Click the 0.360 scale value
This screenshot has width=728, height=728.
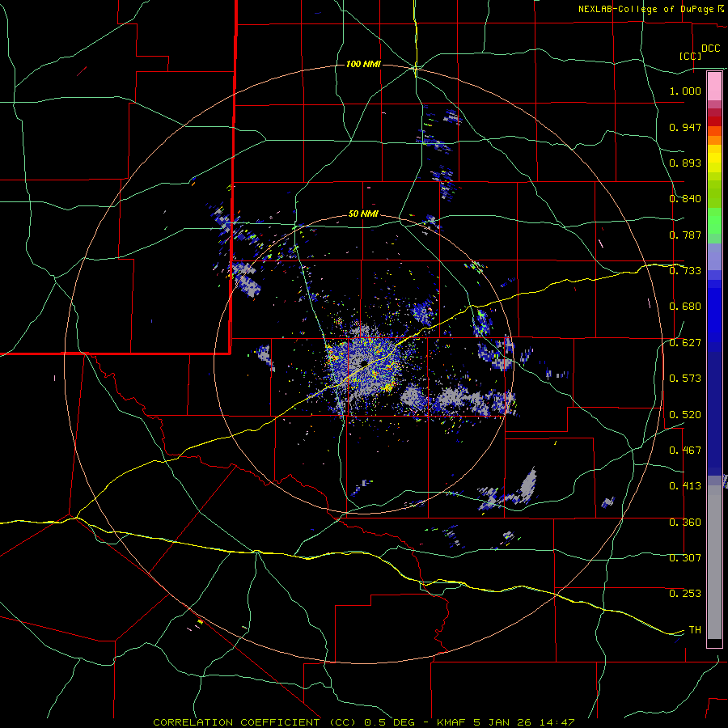(x=685, y=523)
